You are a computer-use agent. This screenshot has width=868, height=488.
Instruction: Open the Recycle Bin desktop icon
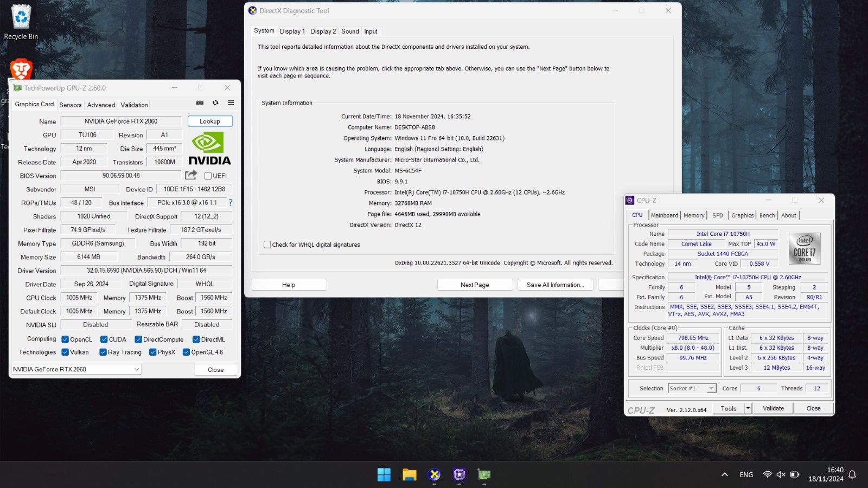21,22
